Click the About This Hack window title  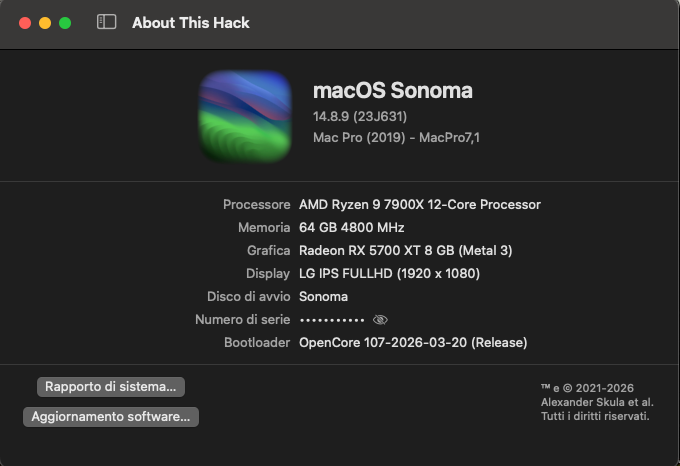[x=191, y=23]
